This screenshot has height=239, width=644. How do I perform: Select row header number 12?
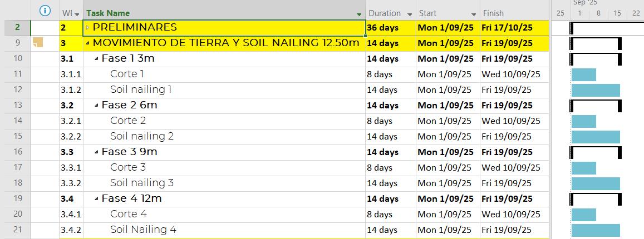[x=18, y=89]
